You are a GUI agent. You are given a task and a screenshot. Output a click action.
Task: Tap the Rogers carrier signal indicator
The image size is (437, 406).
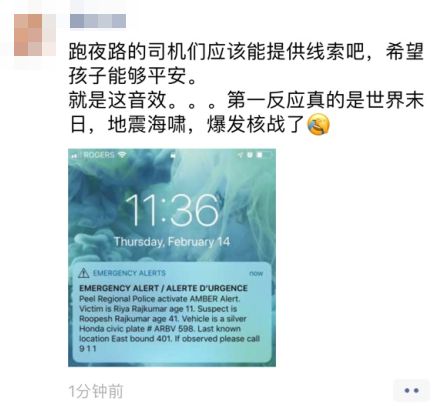(x=93, y=155)
